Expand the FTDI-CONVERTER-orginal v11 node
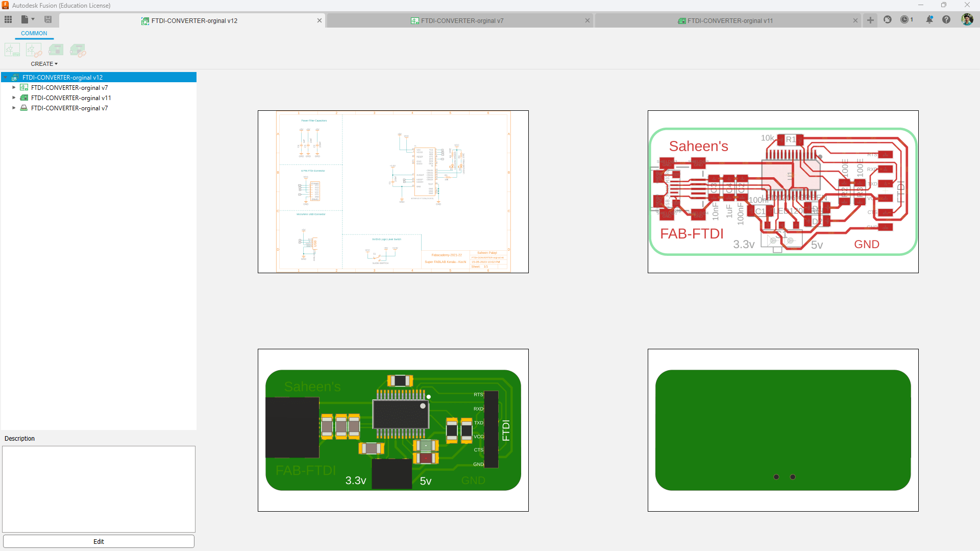The height and width of the screenshot is (551, 980). pyautogui.click(x=14, y=98)
